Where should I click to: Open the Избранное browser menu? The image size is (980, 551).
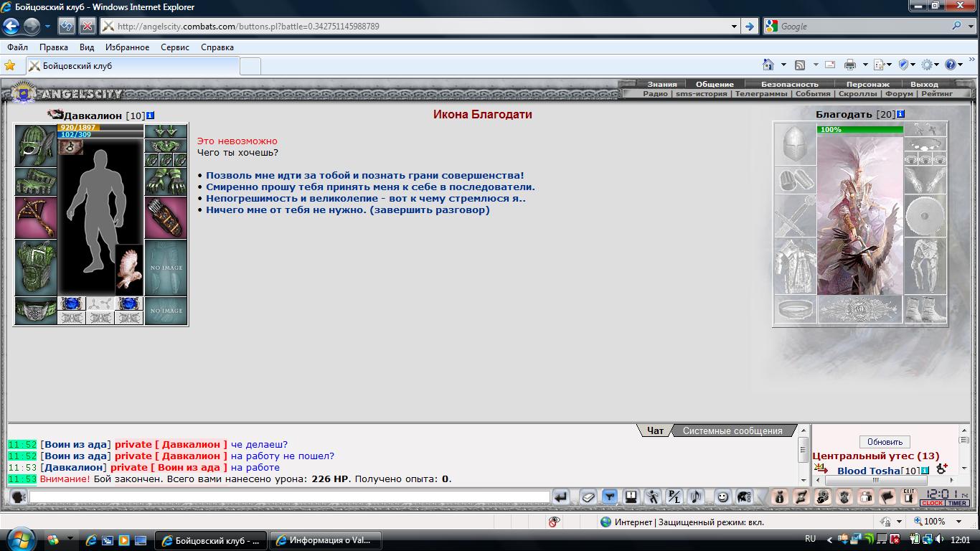point(127,47)
